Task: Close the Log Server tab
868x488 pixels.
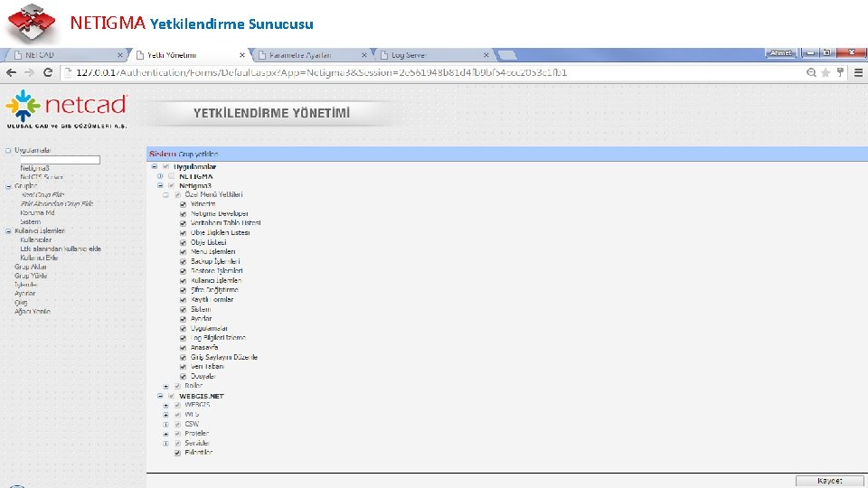Action: click(486, 55)
